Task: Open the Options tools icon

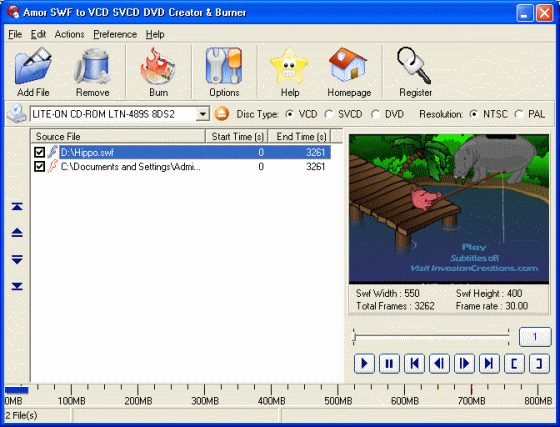Action: (224, 67)
